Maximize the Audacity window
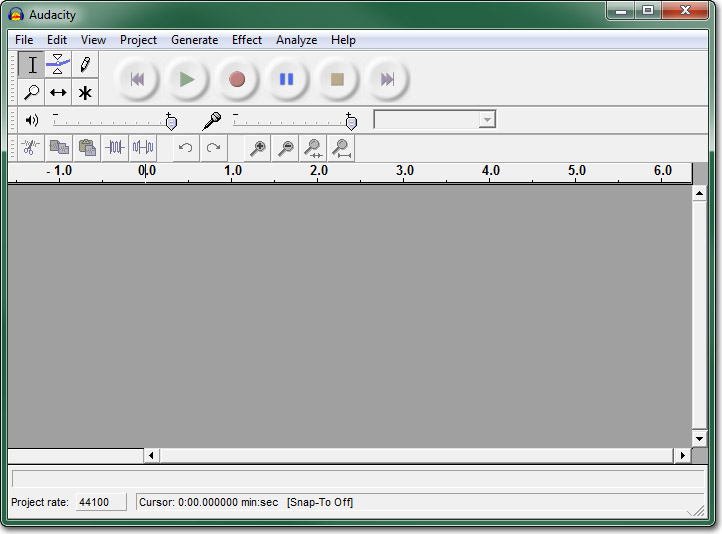 (x=648, y=10)
